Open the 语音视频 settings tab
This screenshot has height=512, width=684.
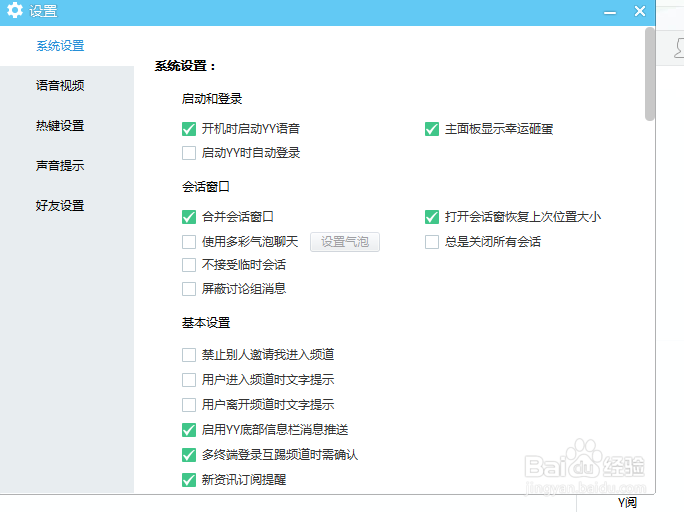60,85
